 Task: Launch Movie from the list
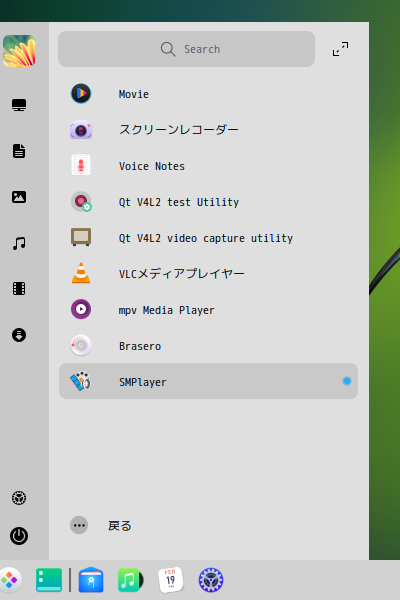click(208, 94)
